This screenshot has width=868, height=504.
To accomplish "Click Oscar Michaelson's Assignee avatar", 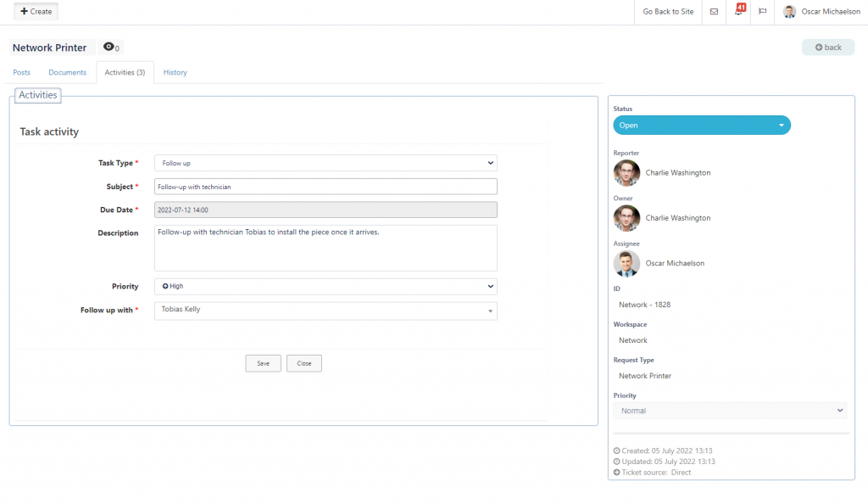I will 626,264.
